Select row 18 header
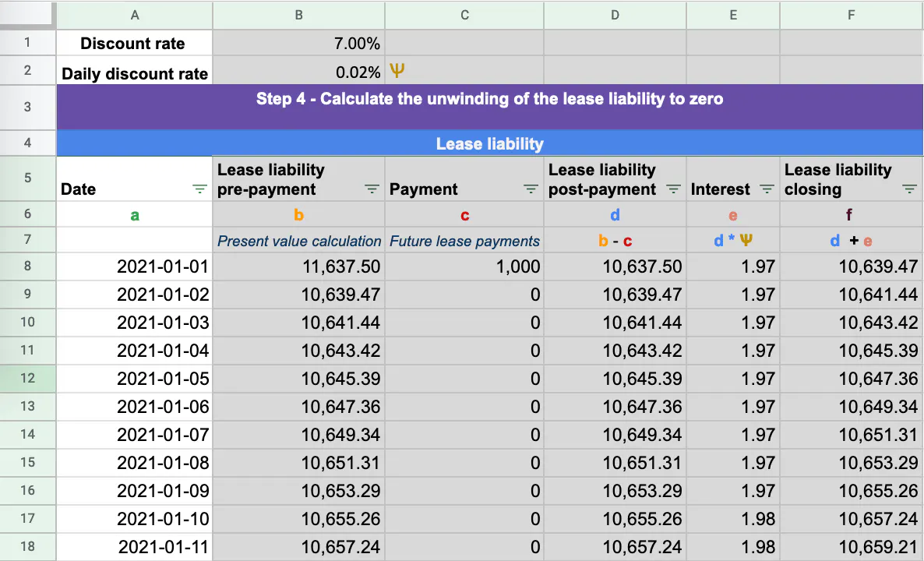Screen dimensions: 924x561 (27, 546)
